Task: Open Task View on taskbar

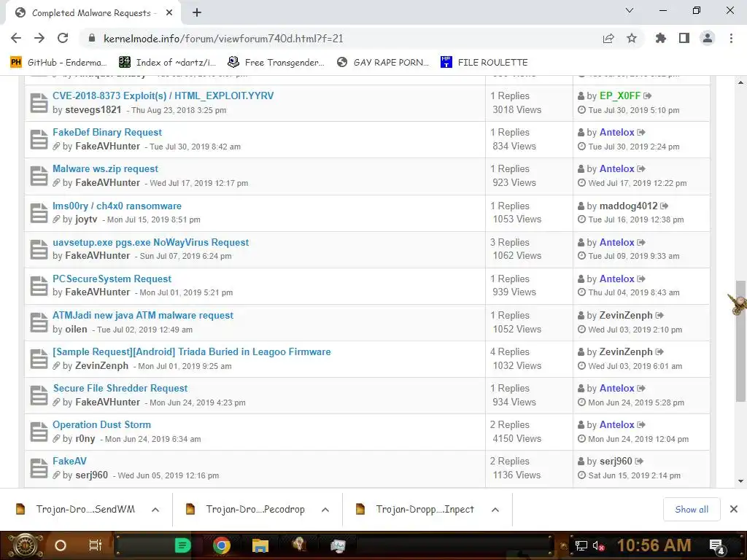Action: [96, 545]
